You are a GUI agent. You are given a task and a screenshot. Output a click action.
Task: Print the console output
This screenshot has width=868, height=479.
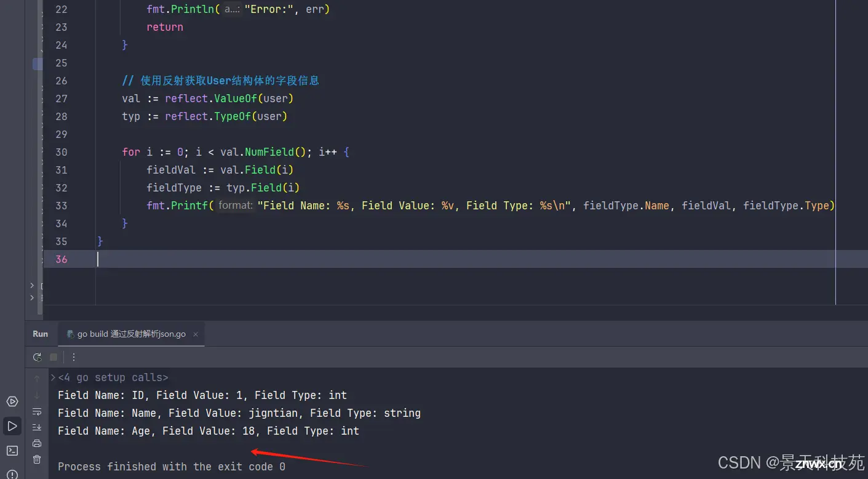pyautogui.click(x=37, y=443)
